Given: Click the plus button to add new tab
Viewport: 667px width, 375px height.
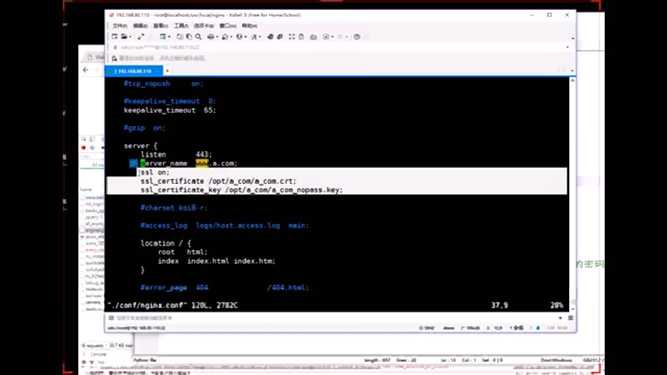Looking at the screenshot, I should click(x=167, y=71).
